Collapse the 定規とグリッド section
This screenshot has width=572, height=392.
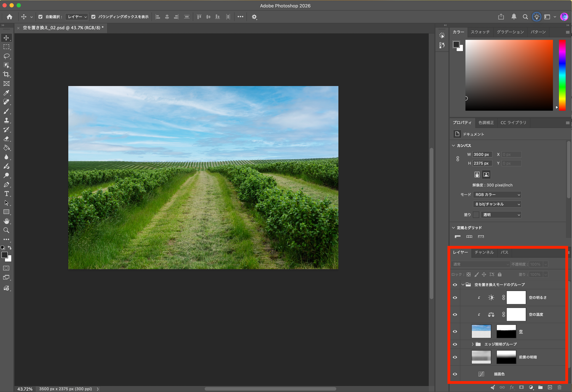click(x=453, y=227)
